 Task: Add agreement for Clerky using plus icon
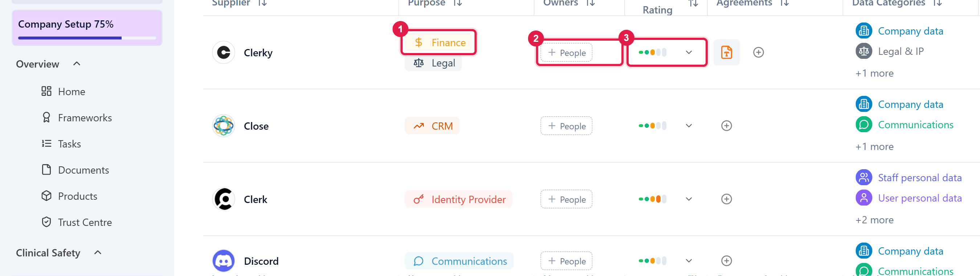pyautogui.click(x=758, y=52)
